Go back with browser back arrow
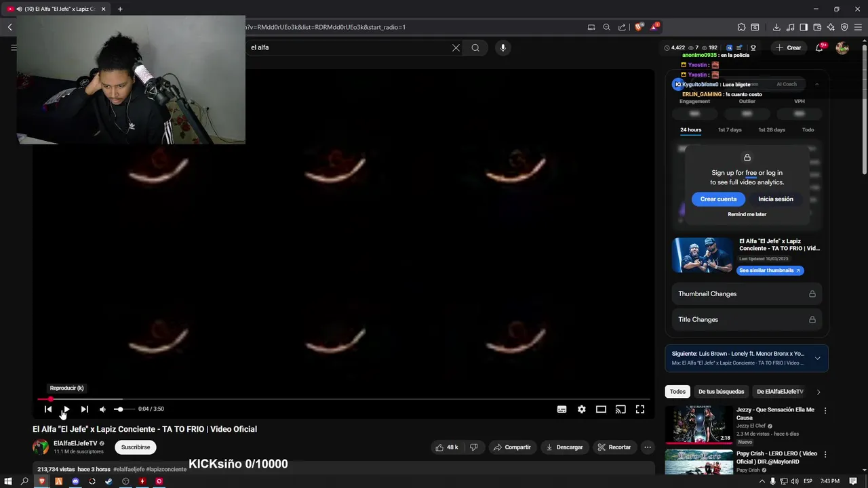Viewport: 868px width, 488px height. pos(10,27)
